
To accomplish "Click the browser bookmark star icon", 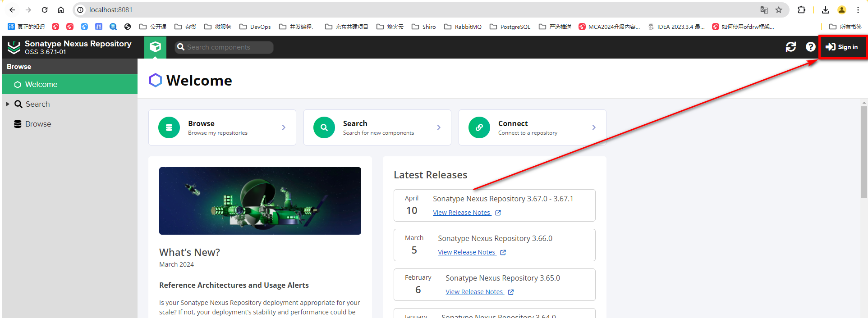I will point(779,10).
